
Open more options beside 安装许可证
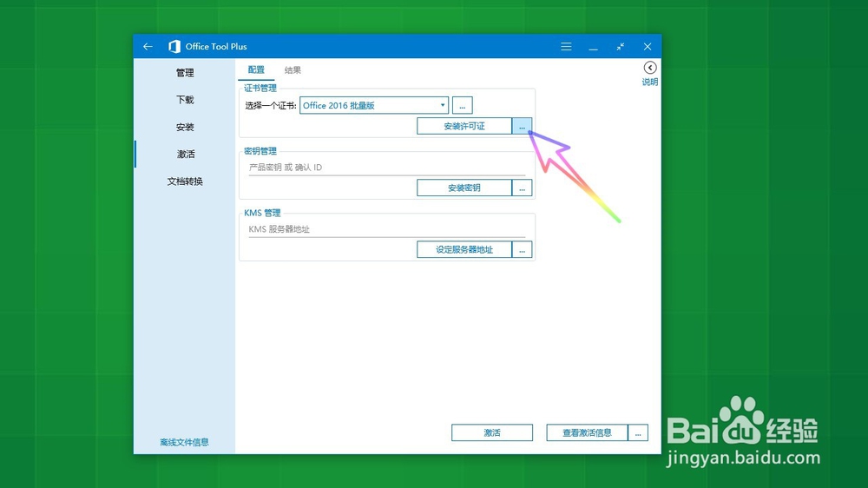[522, 126]
